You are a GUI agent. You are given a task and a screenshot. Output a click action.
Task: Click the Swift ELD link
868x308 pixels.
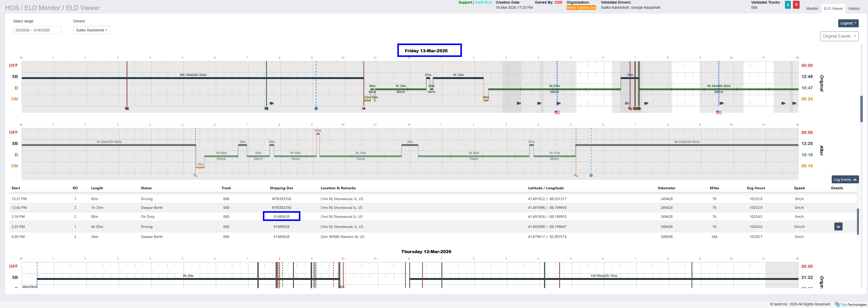(483, 2)
